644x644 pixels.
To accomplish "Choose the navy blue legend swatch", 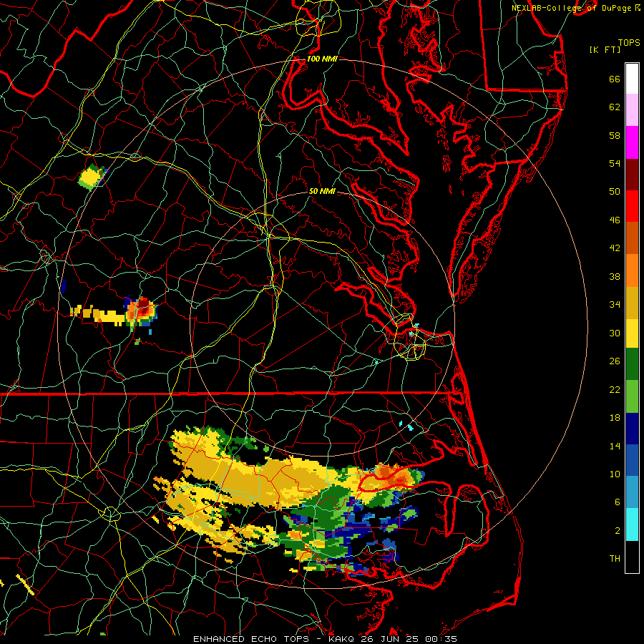I will pos(632,429).
